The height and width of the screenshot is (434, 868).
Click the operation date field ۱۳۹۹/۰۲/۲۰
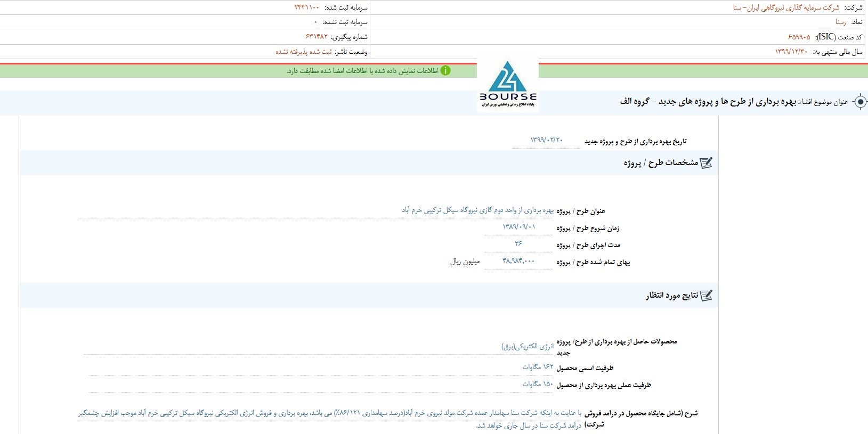[x=546, y=140]
